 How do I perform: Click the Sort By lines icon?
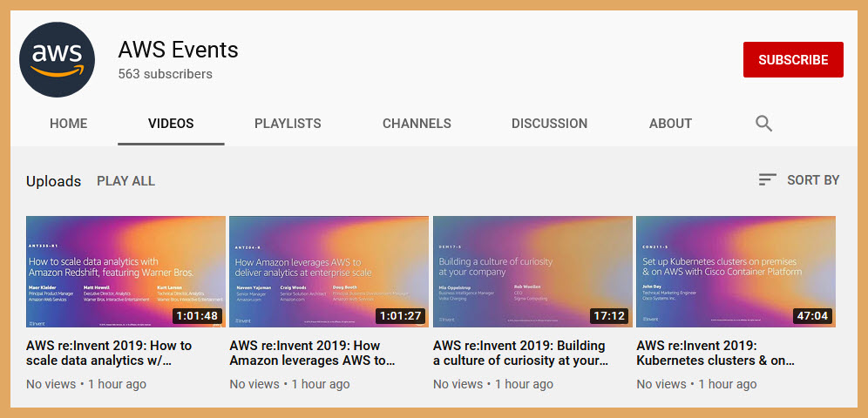(x=767, y=179)
